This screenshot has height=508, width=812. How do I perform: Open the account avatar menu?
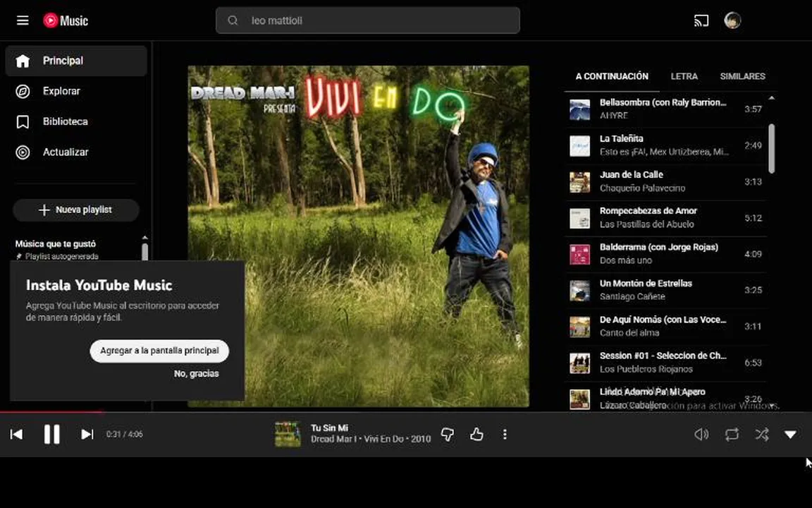(x=732, y=20)
